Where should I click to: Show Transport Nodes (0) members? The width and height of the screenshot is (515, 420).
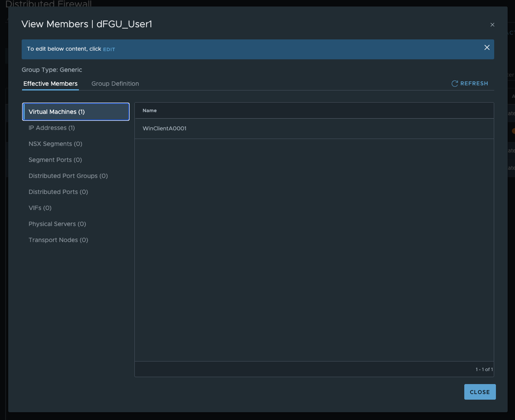(x=58, y=240)
